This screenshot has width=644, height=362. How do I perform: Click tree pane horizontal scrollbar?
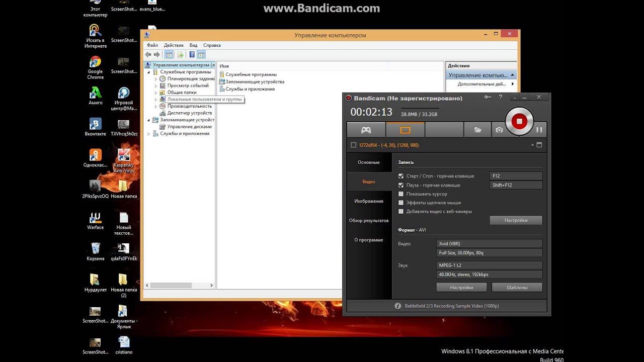(x=180, y=285)
